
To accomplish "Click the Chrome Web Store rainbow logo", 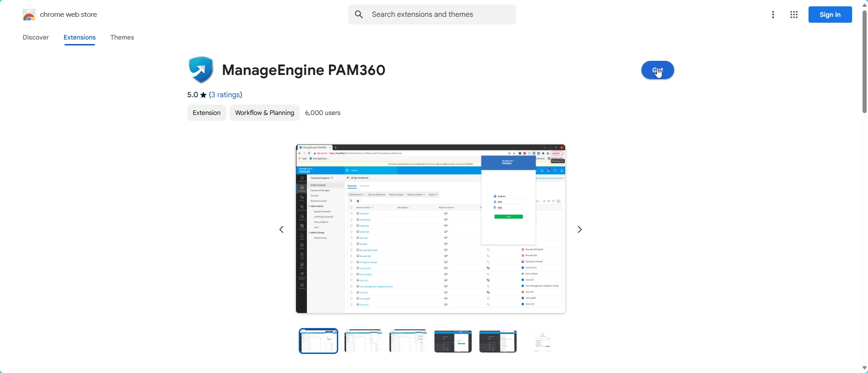I will 29,15.
